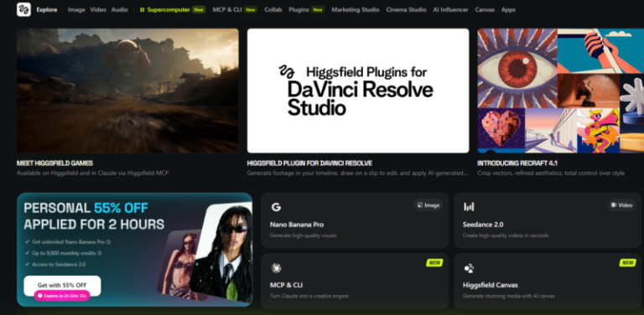Image resolution: width=644 pixels, height=315 pixels.
Task: Open the Seedance 2.0 card
Action: pyautogui.click(x=548, y=220)
